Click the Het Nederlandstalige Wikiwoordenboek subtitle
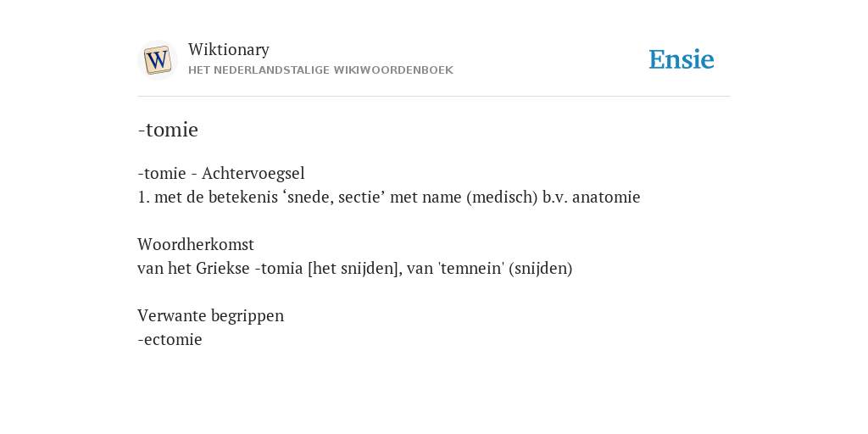This screenshot has width=868, height=434. [320, 70]
